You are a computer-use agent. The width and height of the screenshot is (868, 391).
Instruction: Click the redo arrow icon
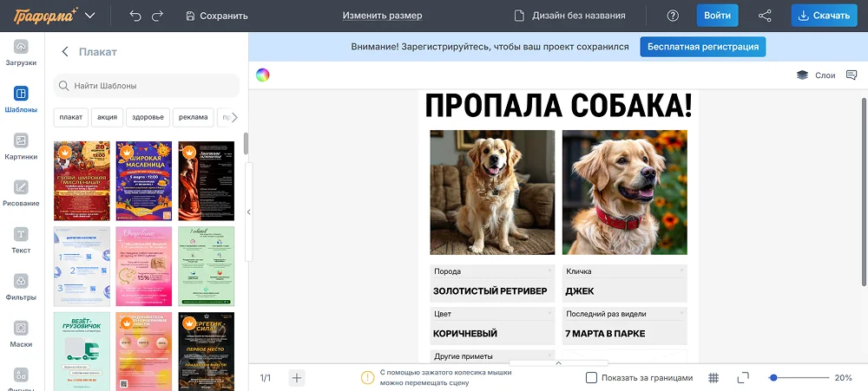coord(157,16)
